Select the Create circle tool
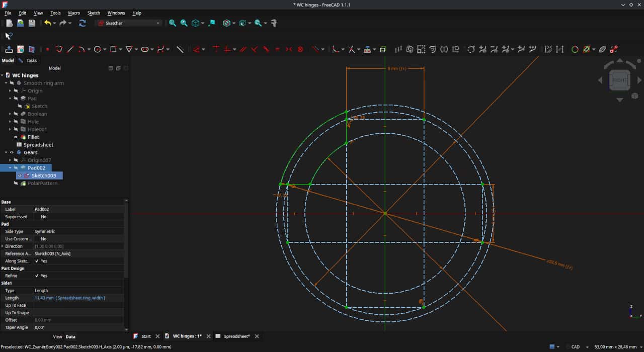 pyautogui.click(x=97, y=49)
